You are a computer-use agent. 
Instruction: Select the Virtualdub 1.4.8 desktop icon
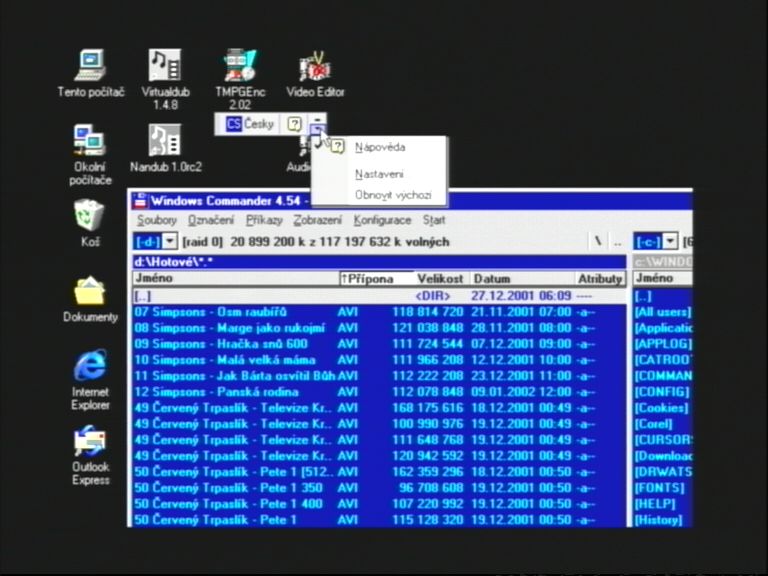[x=165, y=79]
